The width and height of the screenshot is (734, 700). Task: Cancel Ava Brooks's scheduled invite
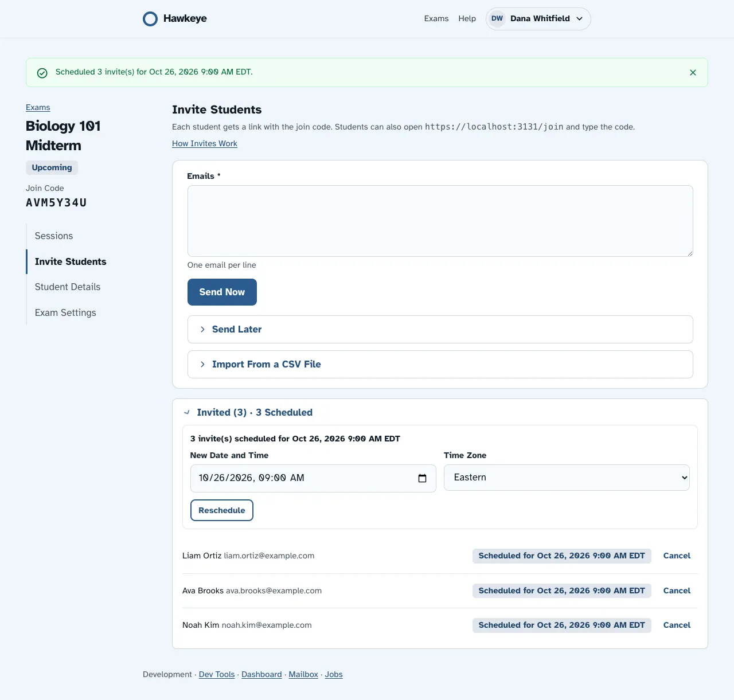[677, 590]
